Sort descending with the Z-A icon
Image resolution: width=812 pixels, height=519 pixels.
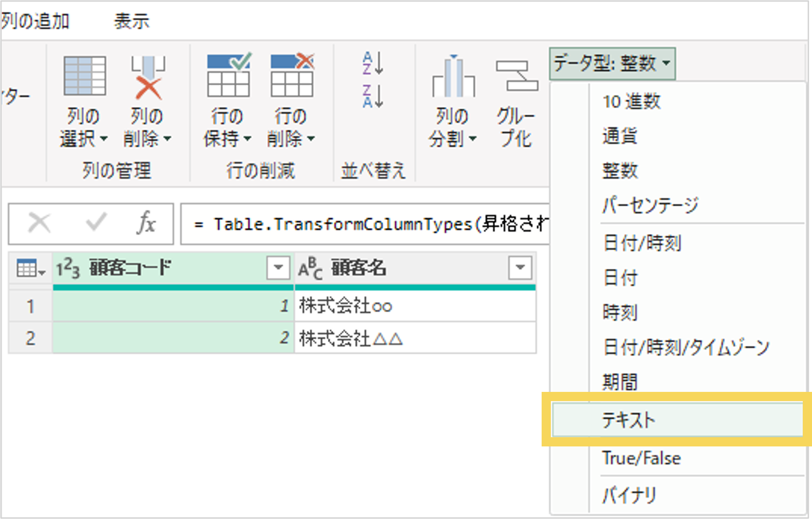click(x=373, y=96)
